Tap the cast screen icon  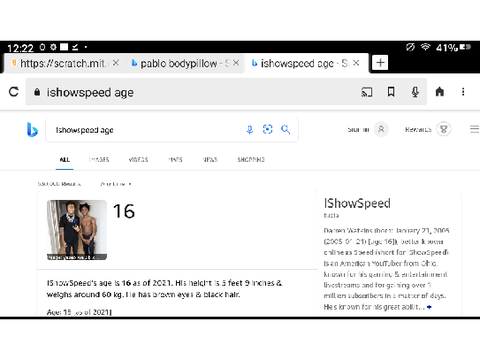coord(367,92)
